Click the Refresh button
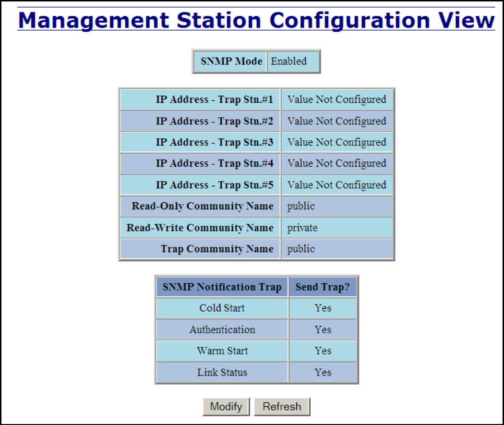The height and width of the screenshot is (425, 504). 282,407
